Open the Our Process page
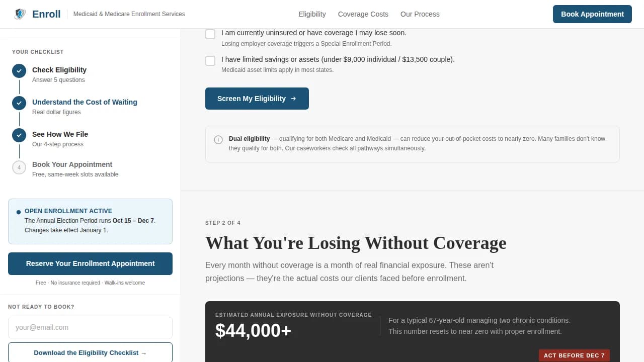644x362 pixels. 420,14
